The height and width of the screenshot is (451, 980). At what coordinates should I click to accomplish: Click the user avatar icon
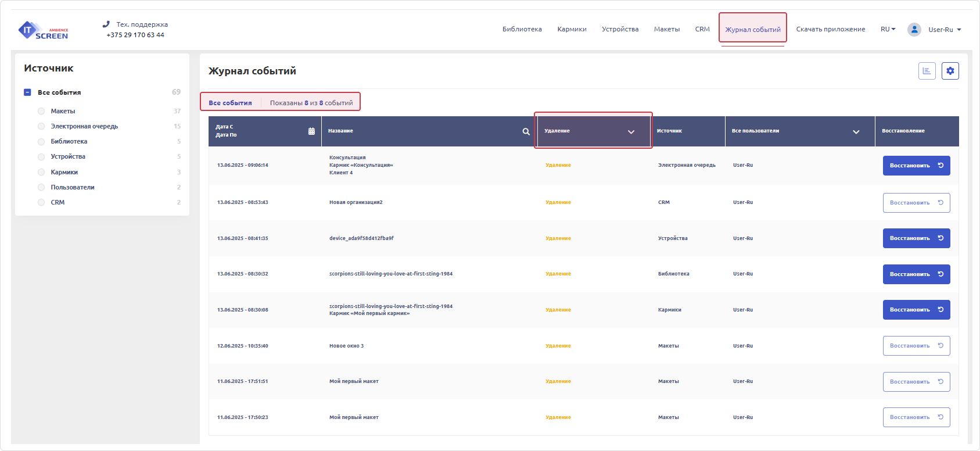coord(914,30)
